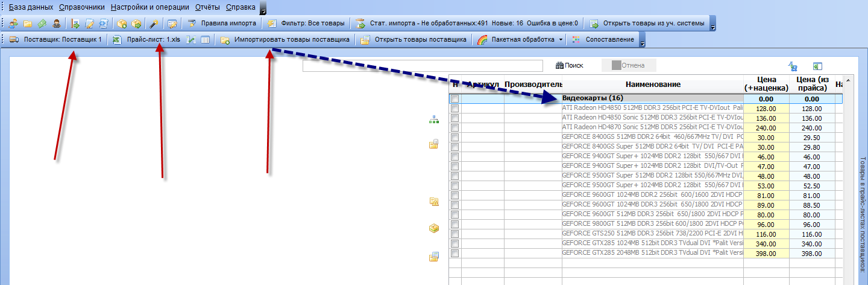Click the green hierarchy tree icon left of the grid
Viewport: 868px width, 285px height.
[x=434, y=121]
